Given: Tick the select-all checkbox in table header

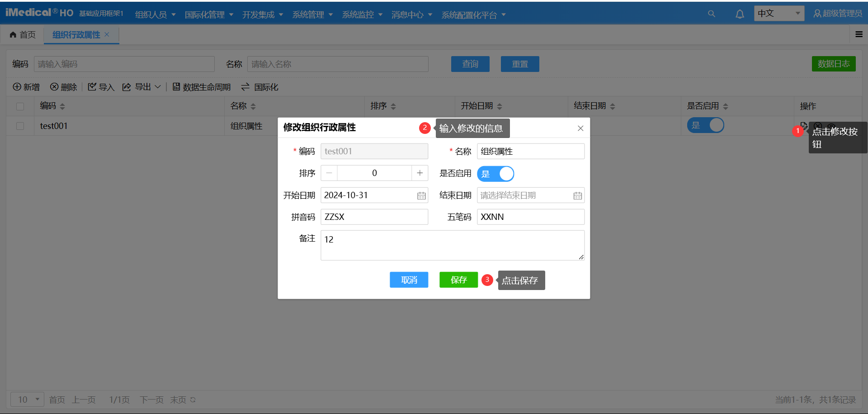Looking at the screenshot, I should (x=20, y=106).
